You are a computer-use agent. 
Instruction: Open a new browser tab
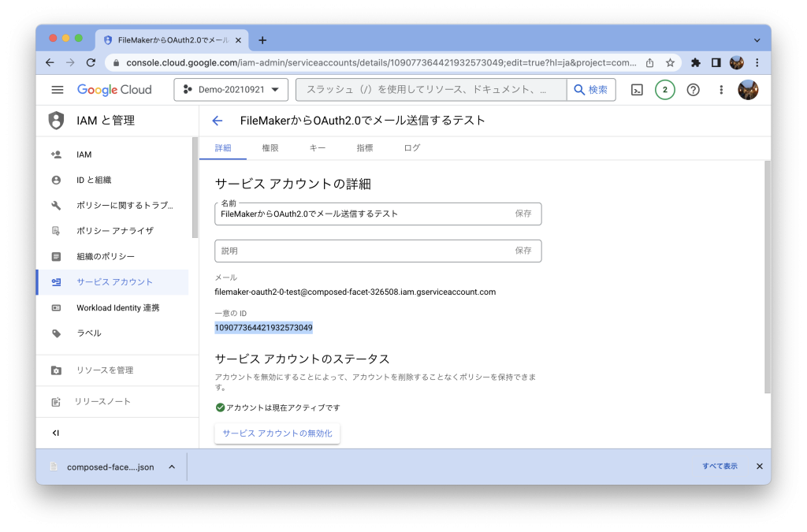point(262,40)
